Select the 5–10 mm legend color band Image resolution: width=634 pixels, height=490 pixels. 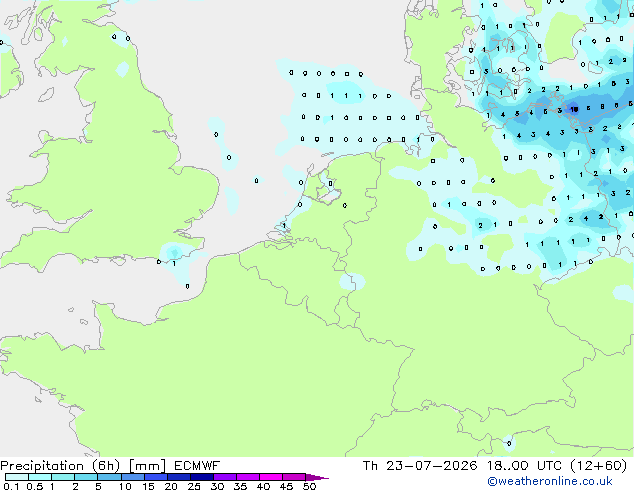click(109, 477)
